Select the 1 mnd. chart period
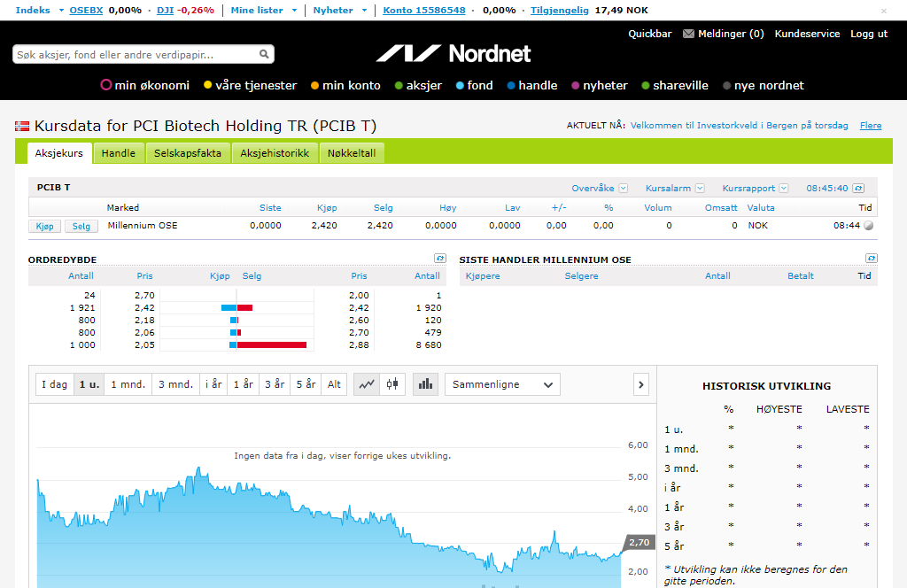 point(128,384)
